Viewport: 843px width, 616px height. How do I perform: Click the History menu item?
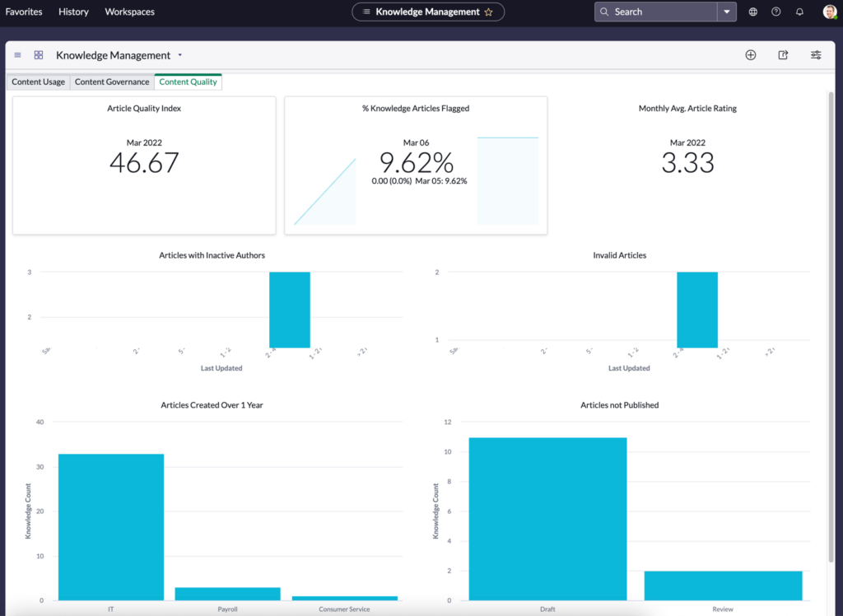pos(73,12)
